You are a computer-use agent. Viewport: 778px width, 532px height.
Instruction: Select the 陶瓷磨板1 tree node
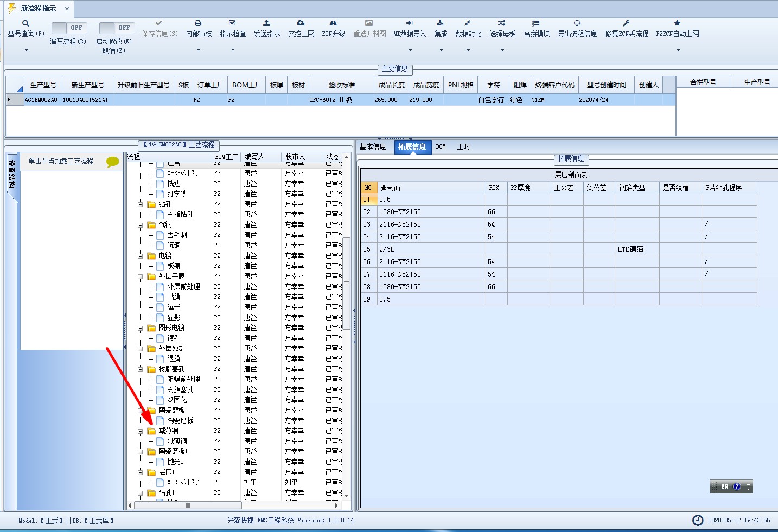click(x=173, y=452)
